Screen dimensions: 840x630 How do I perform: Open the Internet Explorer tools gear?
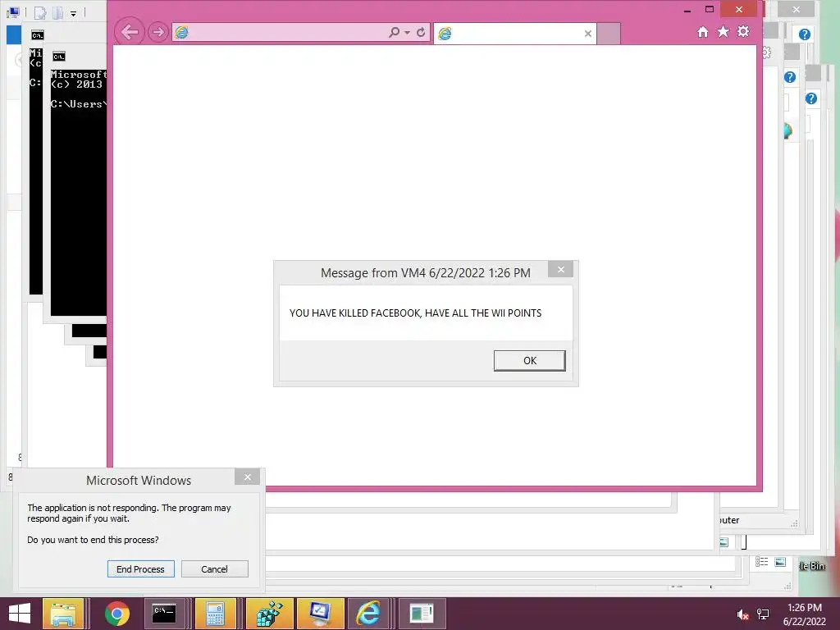[x=743, y=32]
